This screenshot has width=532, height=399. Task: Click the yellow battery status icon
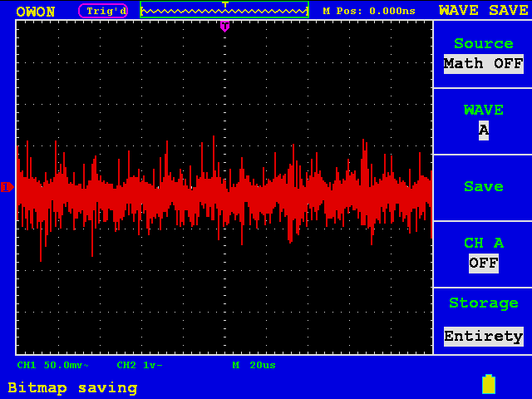click(489, 384)
